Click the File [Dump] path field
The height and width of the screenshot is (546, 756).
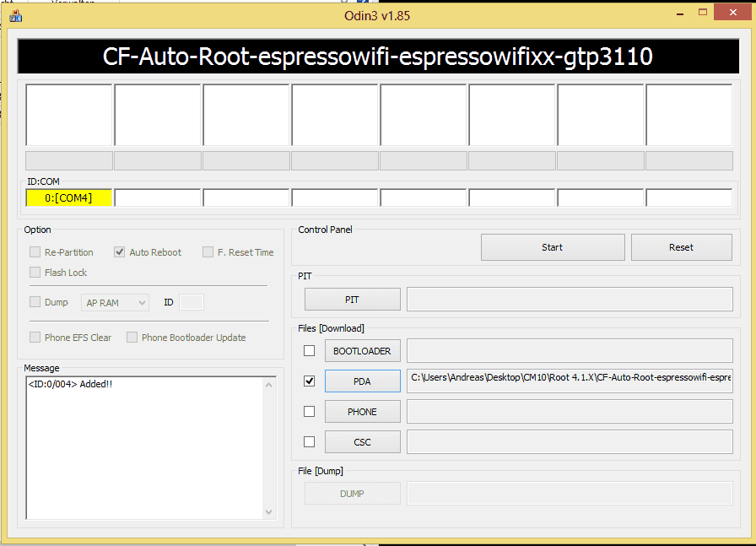[x=570, y=494]
